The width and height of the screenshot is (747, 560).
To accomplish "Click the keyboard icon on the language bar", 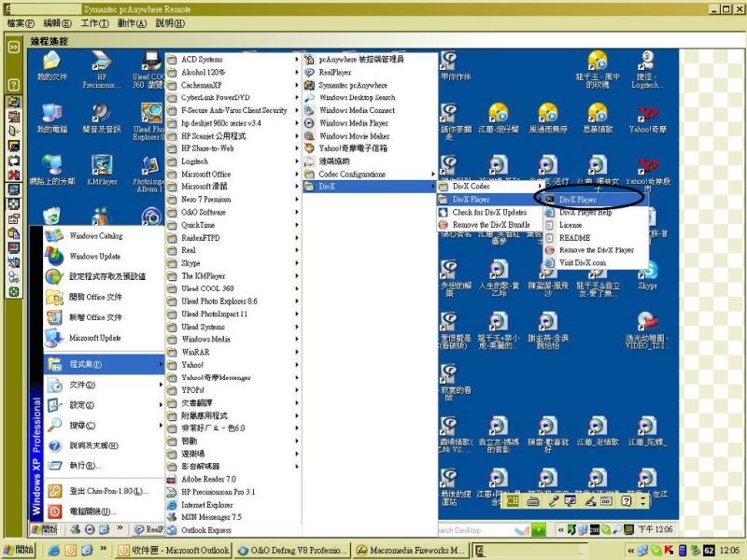I will (533, 500).
